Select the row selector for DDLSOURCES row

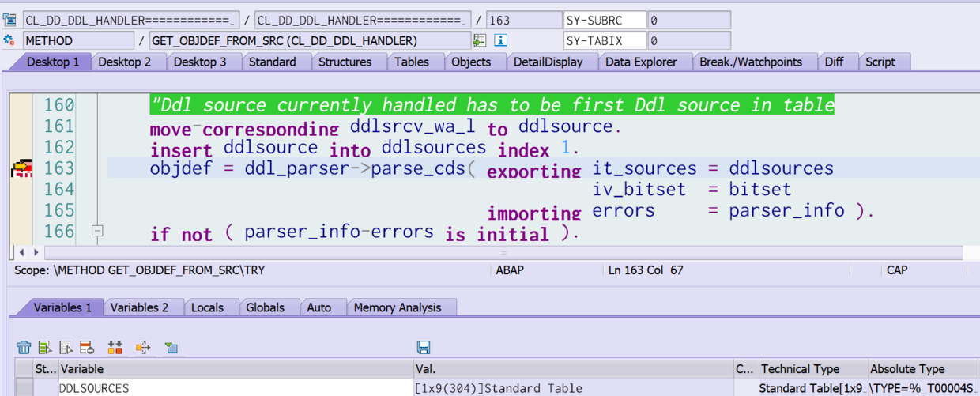coord(24,388)
